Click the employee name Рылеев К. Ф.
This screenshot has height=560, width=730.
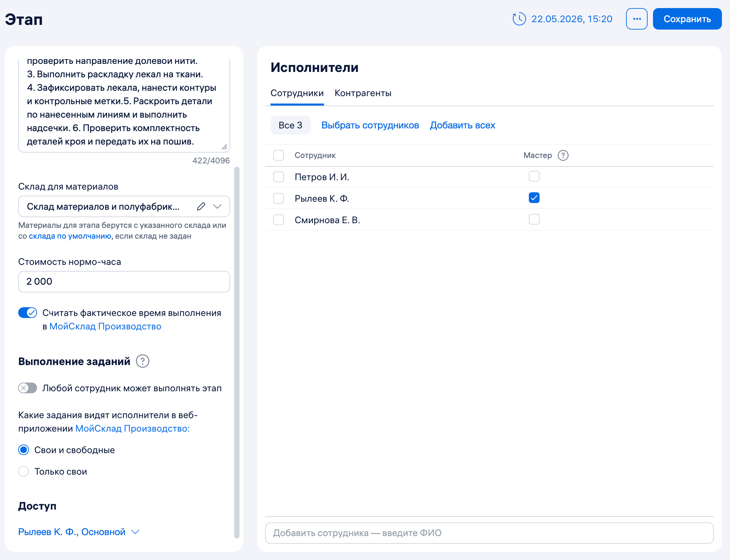322,198
